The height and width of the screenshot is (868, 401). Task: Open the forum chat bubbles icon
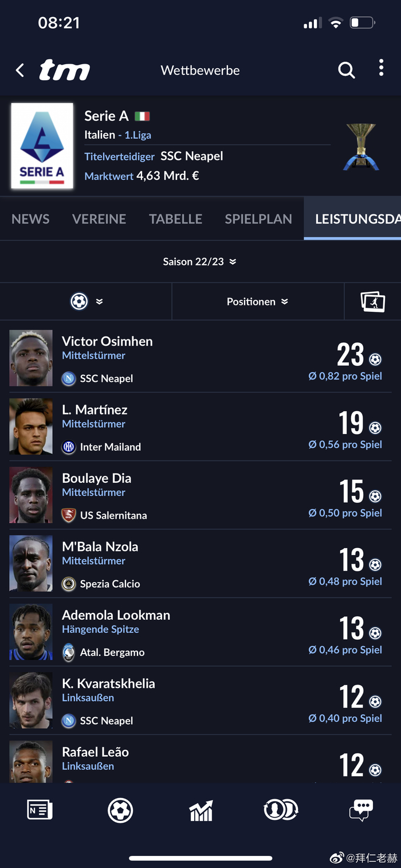pos(361,810)
